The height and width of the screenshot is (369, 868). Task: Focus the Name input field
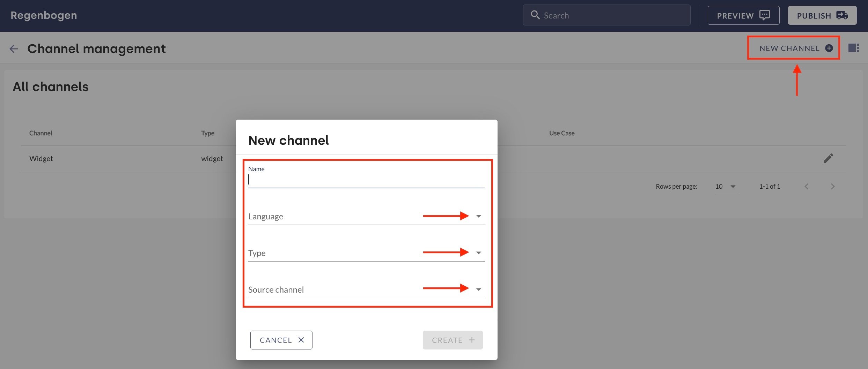366,180
